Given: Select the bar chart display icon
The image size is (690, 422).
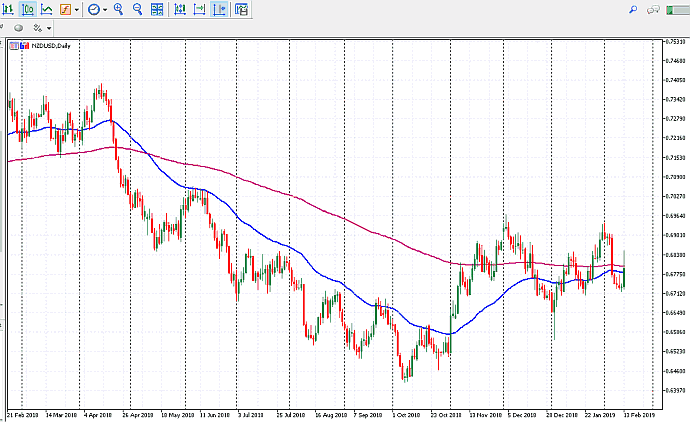Looking at the screenshot, I should 9,9.
